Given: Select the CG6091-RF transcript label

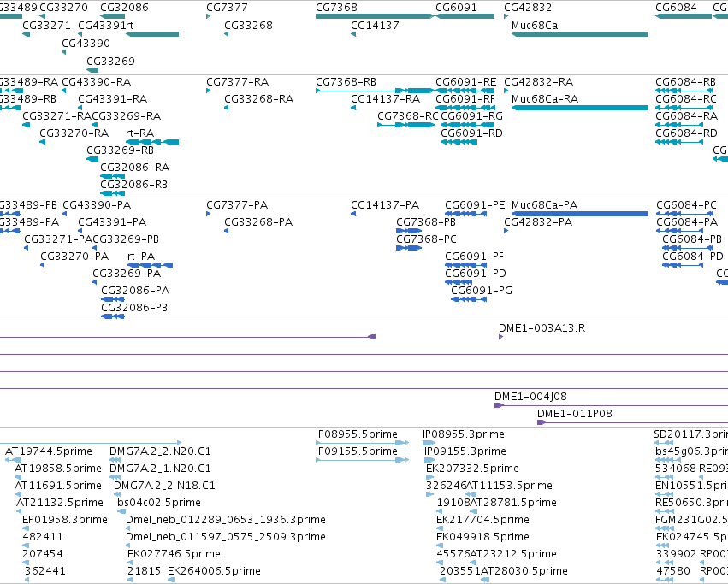Looking at the screenshot, I should [465, 99].
